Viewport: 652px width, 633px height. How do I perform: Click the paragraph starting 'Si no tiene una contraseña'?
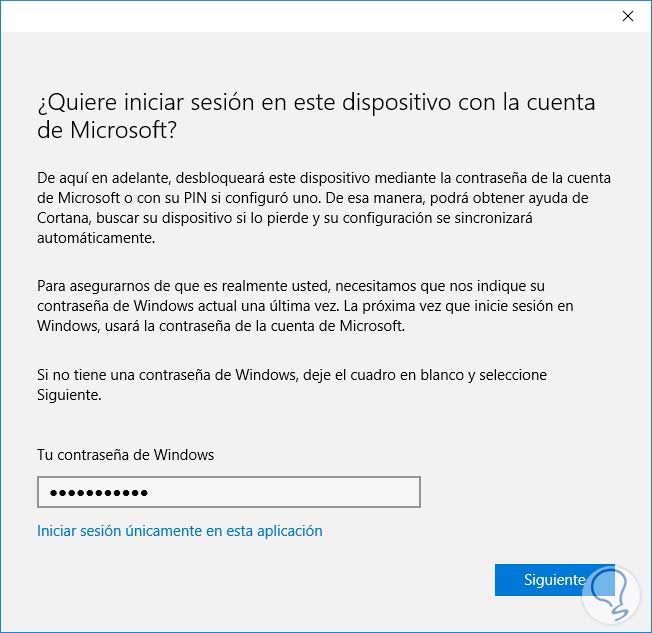pyautogui.click(x=292, y=385)
